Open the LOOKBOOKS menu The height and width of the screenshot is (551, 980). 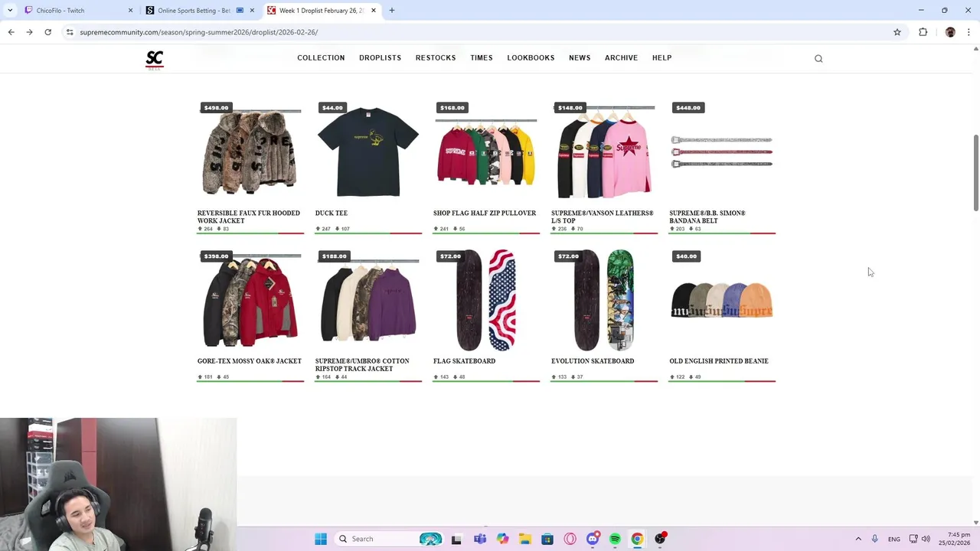[531, 58]
